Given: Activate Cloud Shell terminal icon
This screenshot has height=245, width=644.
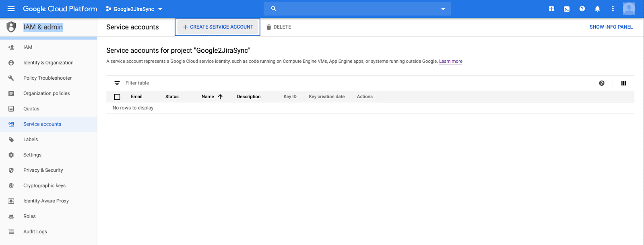Looking at the screenshot, I should [567, 9].
